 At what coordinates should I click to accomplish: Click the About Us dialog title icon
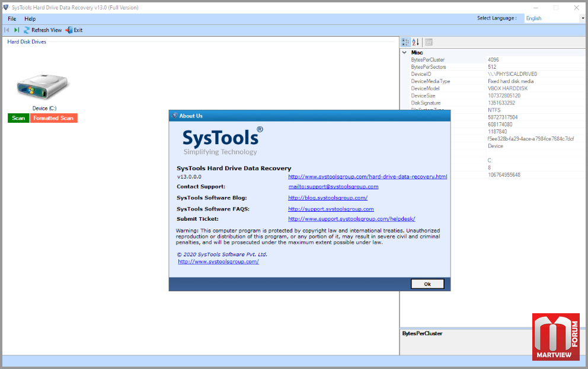coord(174,116)
